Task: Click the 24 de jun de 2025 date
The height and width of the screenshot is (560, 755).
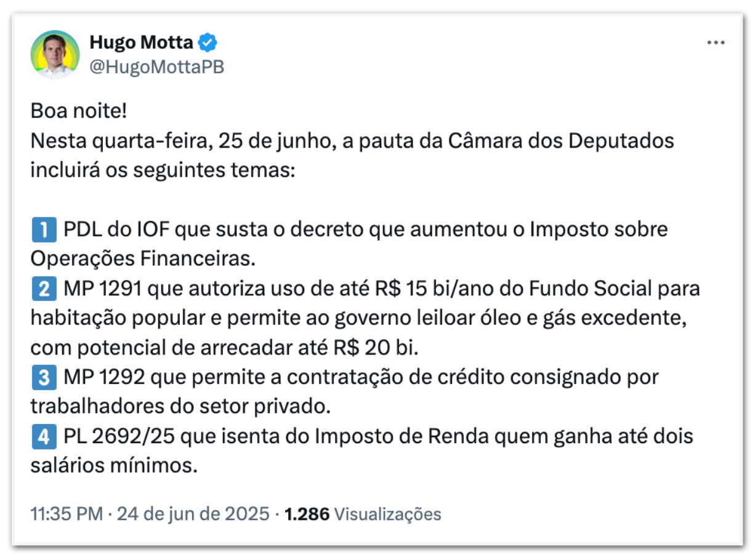Action: 194,514
